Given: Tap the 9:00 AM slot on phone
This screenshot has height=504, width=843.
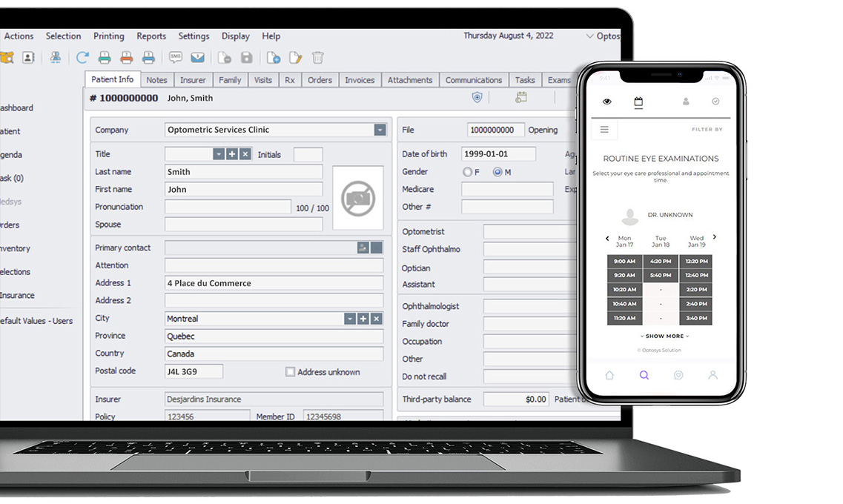Looking at the screenshot, I should pyautogui.click(x=624, y=261).
